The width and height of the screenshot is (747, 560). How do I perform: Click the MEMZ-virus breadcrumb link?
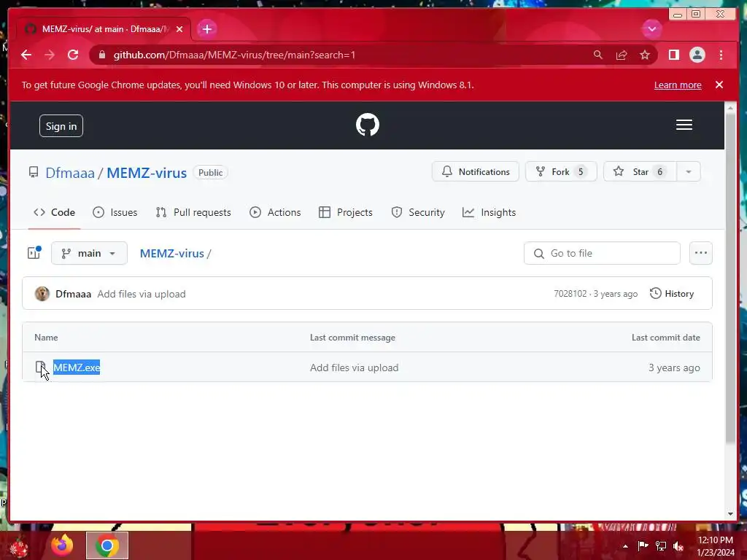click(x=171, y=253)
